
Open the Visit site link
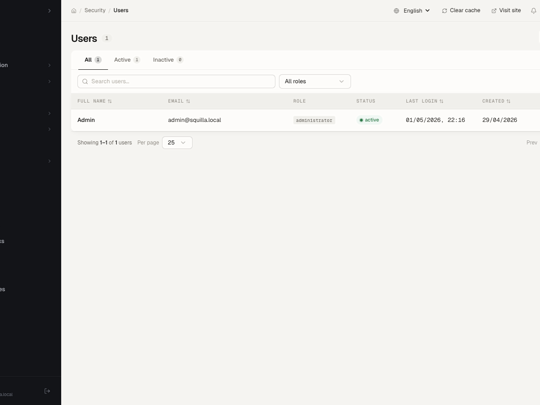coord(506,11)
